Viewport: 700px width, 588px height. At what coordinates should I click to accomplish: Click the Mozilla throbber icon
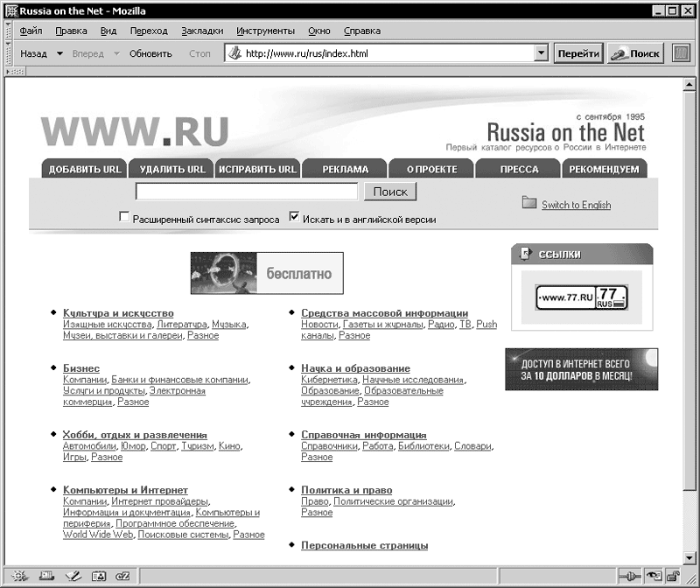click(x=682, y=53)
